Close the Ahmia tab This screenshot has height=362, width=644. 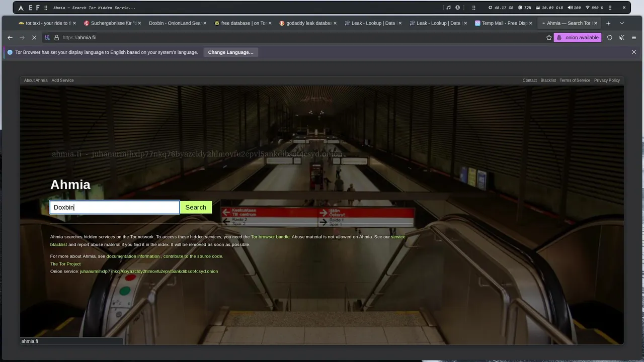tap(596, 23)
